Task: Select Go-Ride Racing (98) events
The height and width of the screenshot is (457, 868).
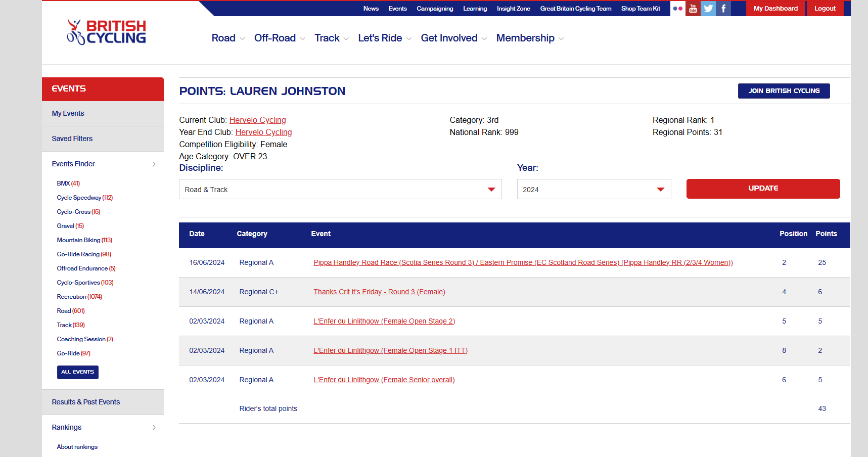Action: coord(84,254)
